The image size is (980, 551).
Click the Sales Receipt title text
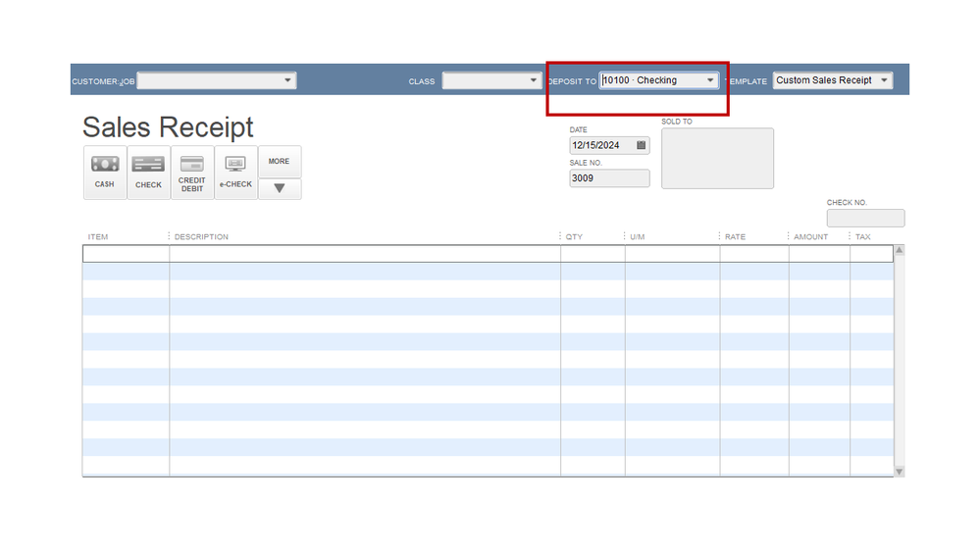coord(168,127)
